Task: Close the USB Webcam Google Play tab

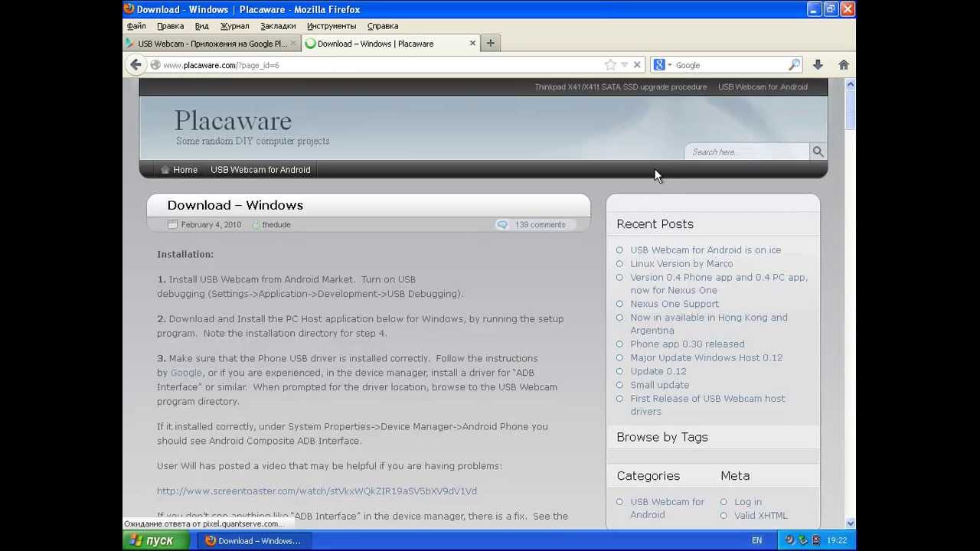Action: [x=293, y=44]
